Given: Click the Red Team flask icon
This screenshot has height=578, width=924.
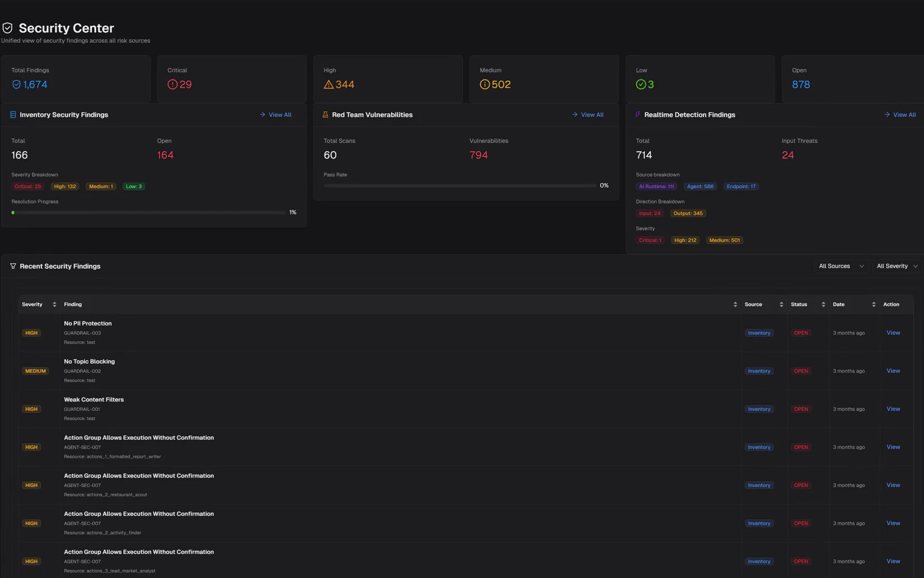Looking at the screenshot, I should (x=325, y=115).
